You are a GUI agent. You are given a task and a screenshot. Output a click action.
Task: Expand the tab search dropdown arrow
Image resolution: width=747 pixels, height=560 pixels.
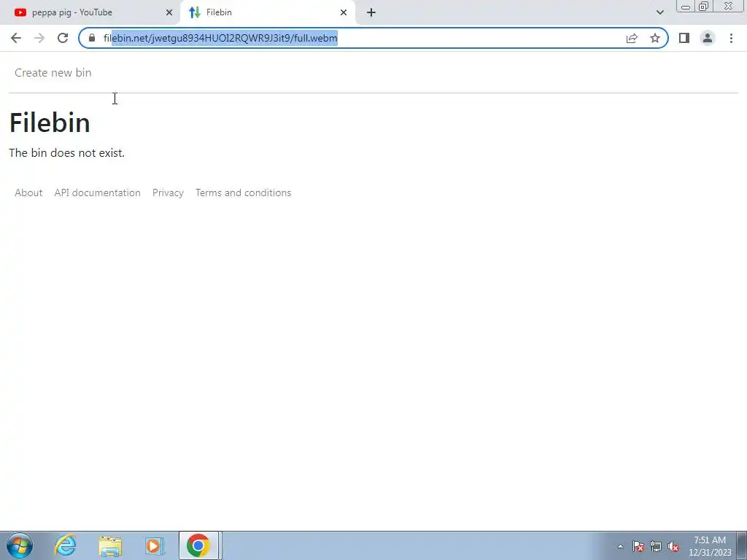point(659,12)
